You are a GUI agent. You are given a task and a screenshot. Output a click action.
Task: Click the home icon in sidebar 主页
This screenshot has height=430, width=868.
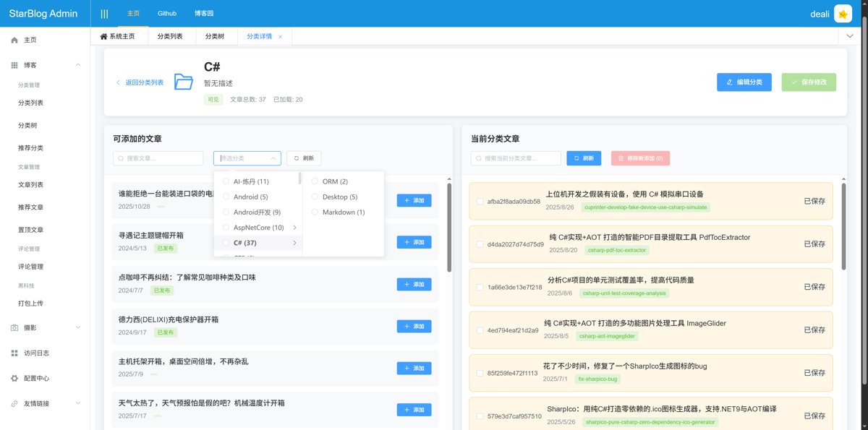(14, 40)
